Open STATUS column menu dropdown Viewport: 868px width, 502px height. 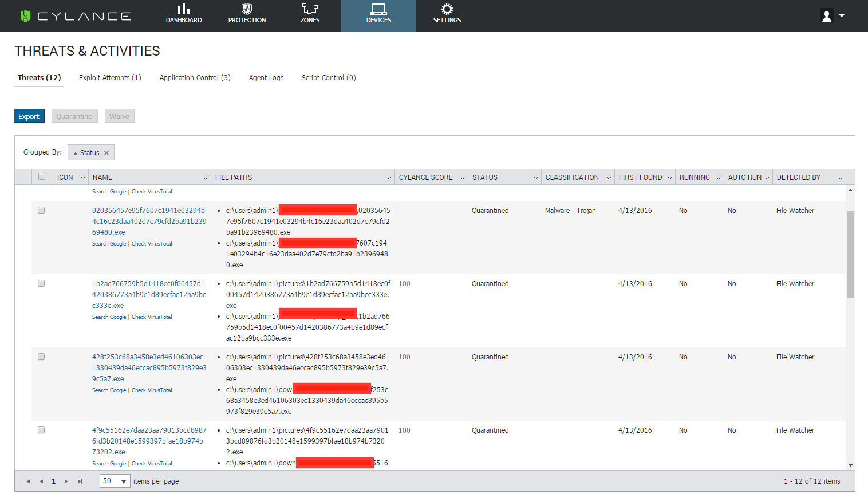click(x=536, y=178)
